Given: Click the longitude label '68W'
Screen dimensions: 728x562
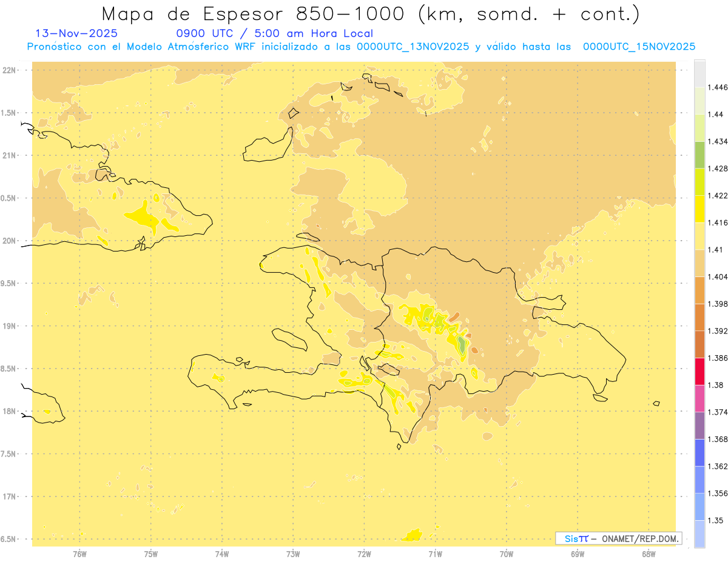Looking at the screenshot, I should point(649,554).
